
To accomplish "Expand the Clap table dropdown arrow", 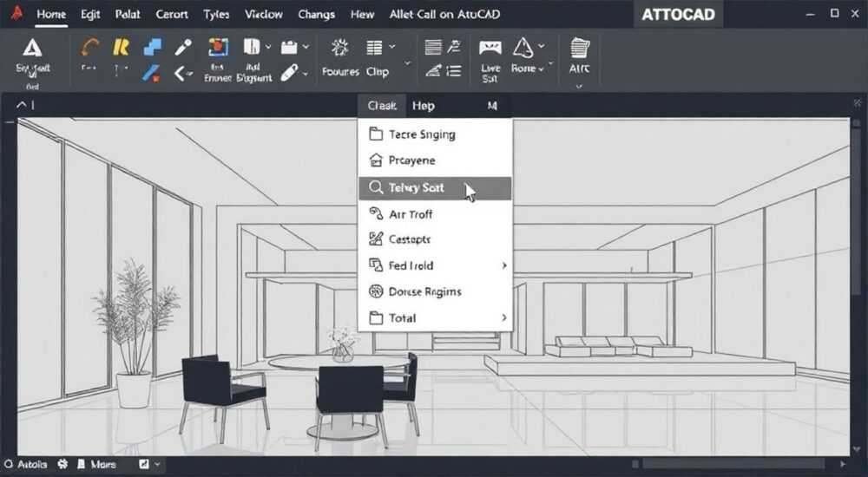I will [x=392, y=47].
